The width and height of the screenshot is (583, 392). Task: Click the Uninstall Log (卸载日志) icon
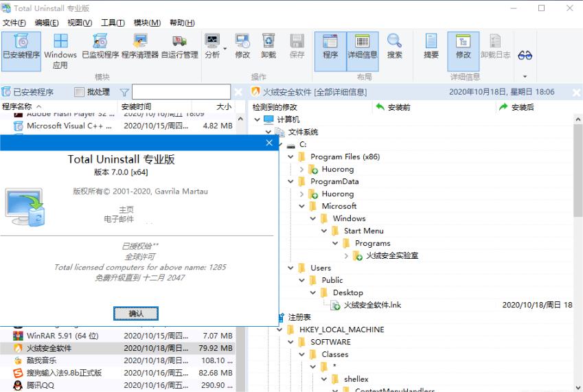point(495,47)
